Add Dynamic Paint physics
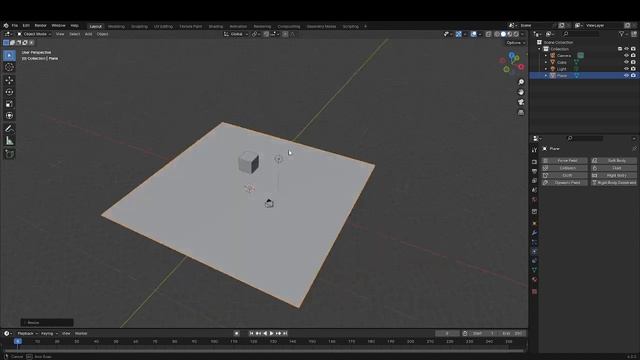 pos(564,182)
